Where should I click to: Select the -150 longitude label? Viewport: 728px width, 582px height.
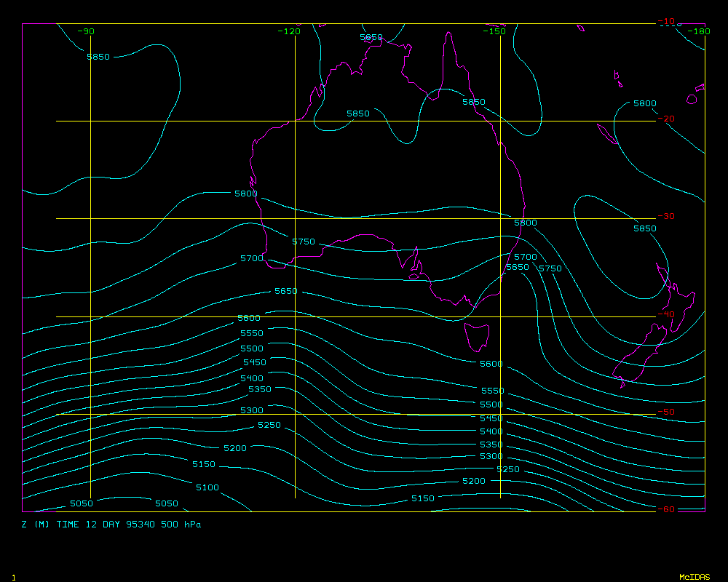coord(494,31)
